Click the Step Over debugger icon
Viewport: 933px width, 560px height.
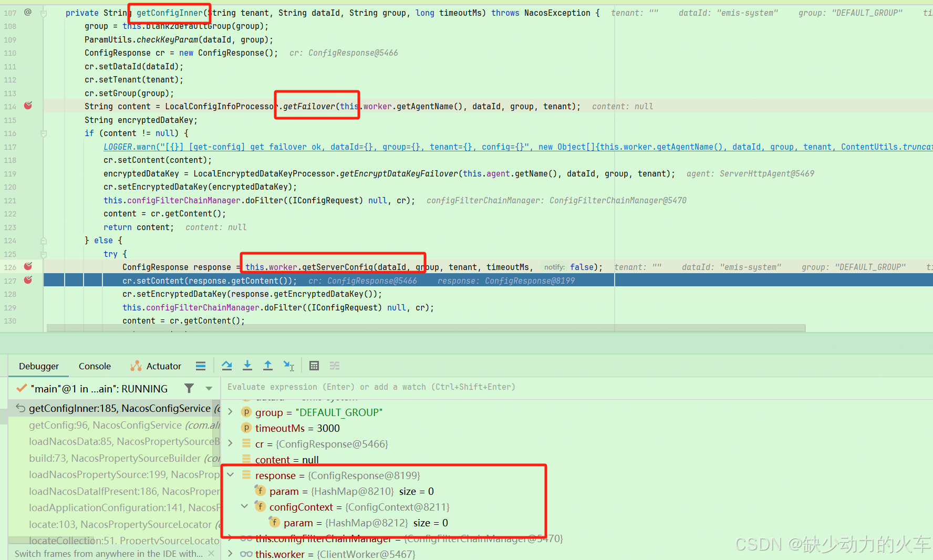click(227, 366)
